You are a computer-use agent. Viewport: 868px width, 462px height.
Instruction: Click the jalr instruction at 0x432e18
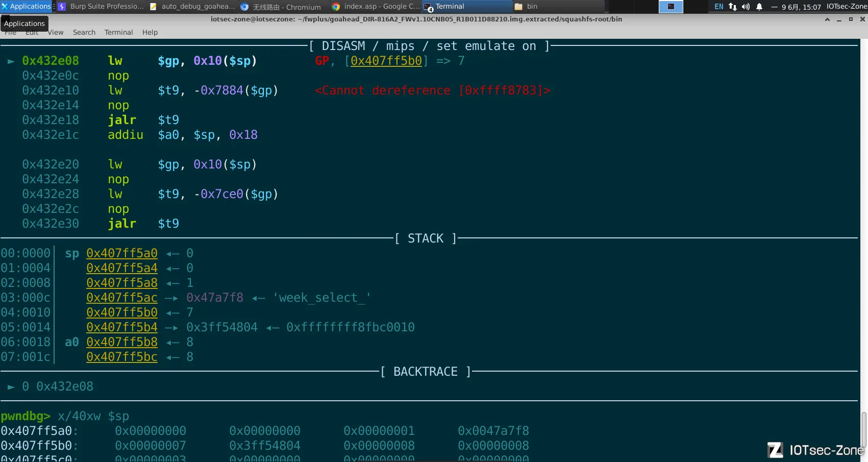[122, 120]
